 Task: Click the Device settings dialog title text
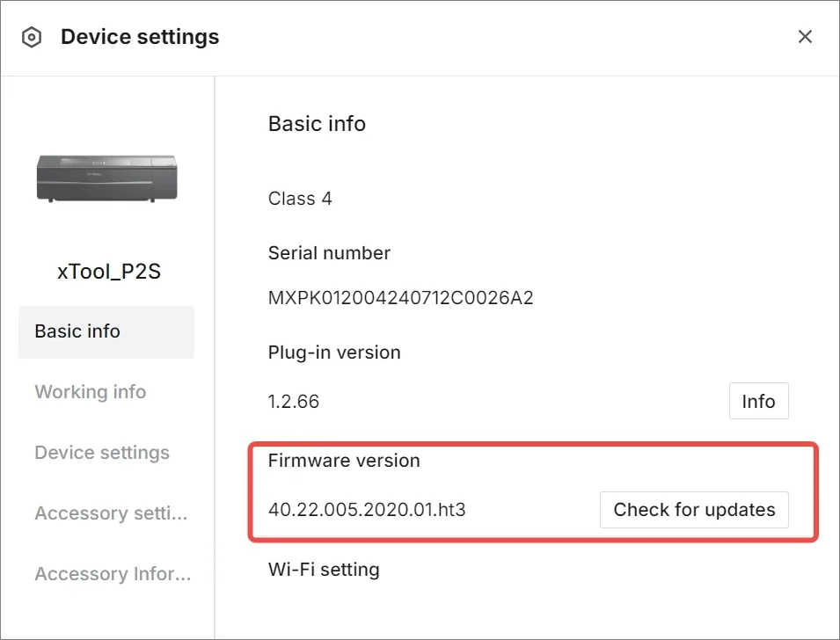coord(140,37)
